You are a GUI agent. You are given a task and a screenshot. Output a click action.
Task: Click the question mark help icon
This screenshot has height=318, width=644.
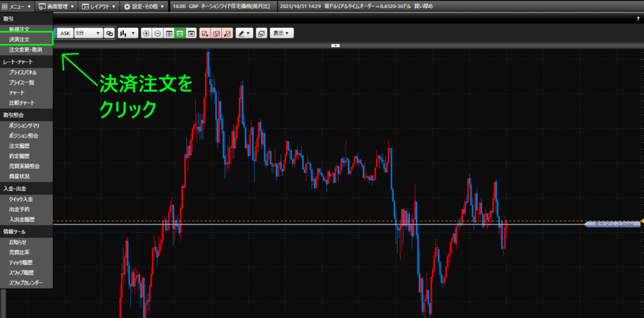[638, 19]
